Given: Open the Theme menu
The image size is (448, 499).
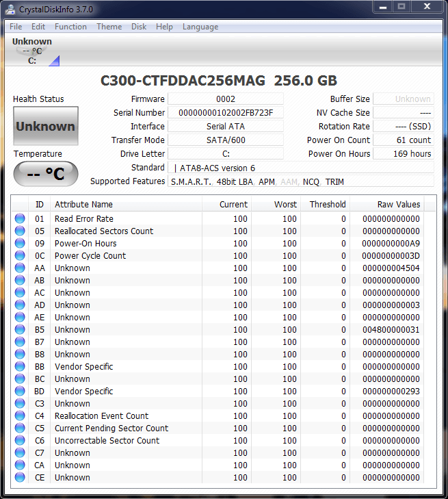Looking at the screenshot, I should 109,27.
